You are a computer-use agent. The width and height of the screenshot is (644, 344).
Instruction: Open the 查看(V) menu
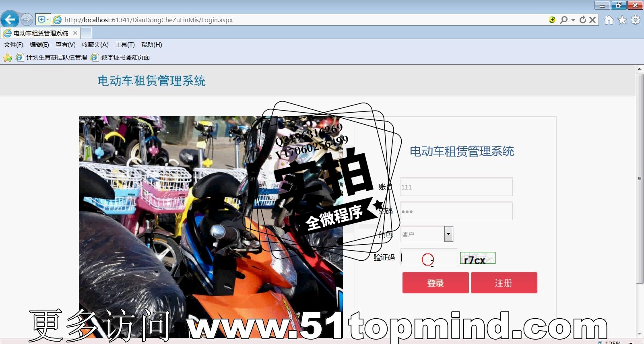pyautogui.click(x=66, y=45)
